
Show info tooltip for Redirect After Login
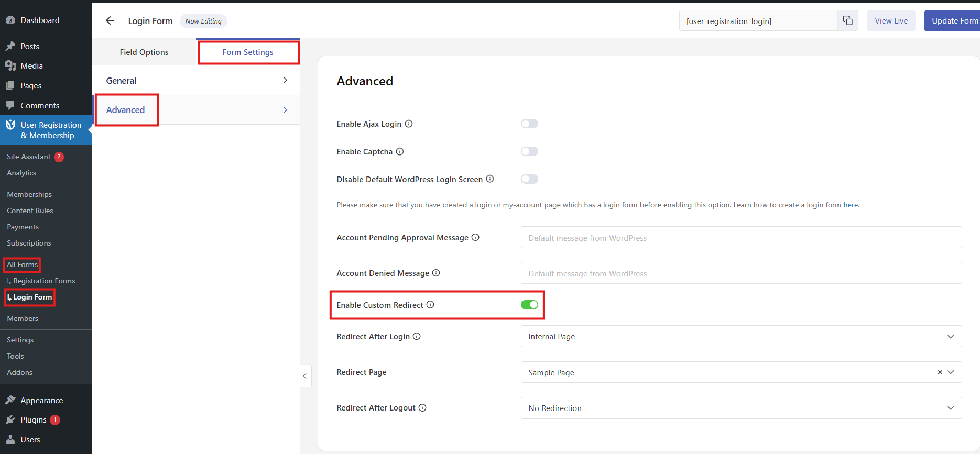[417, 336]
